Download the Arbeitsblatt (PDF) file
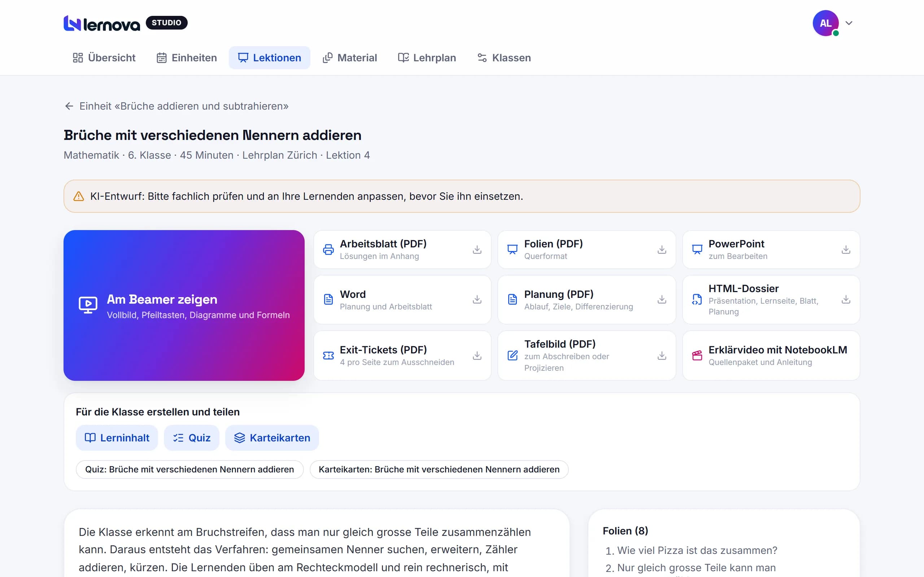The image size is (924, 577). pos(477,250)
